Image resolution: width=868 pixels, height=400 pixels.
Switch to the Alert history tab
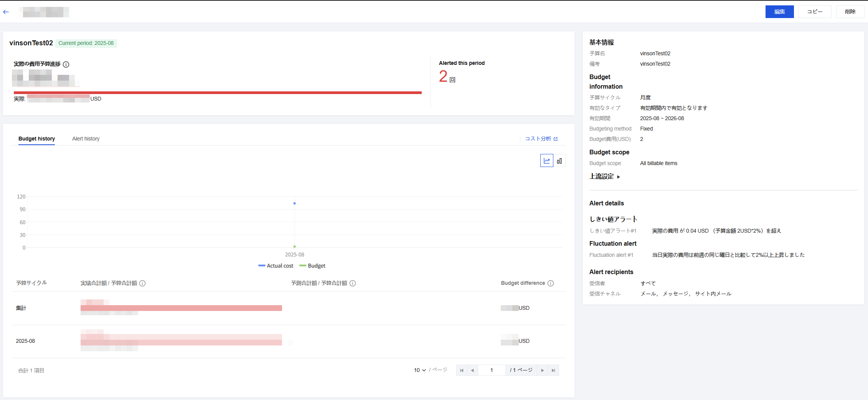(86, 139)
